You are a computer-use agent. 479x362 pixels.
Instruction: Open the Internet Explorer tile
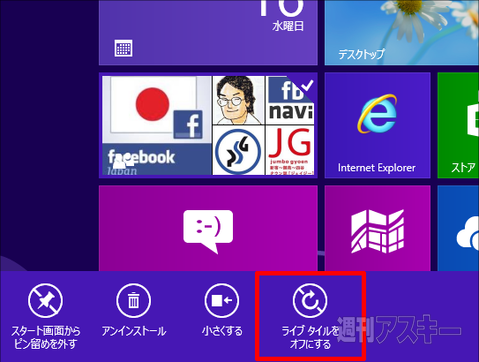click(377, 125)
